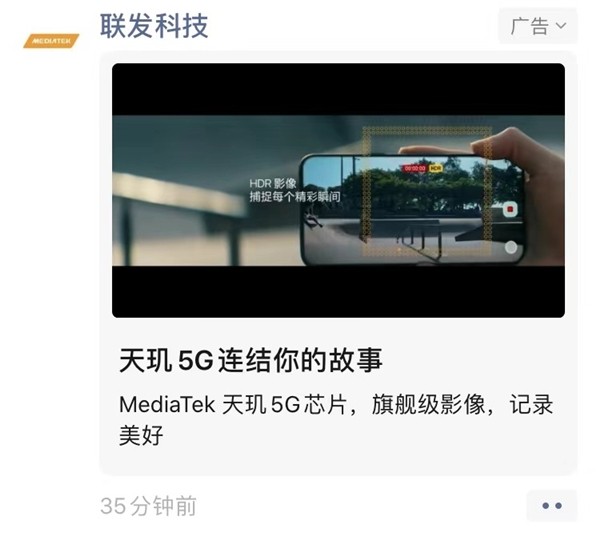
Task: Click the red 00:00:00 recording timer
Action: (x=415, y=168)
